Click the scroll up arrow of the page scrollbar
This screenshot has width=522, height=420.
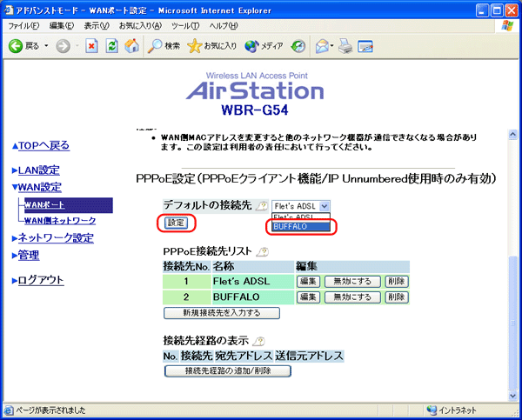point(513,134)
